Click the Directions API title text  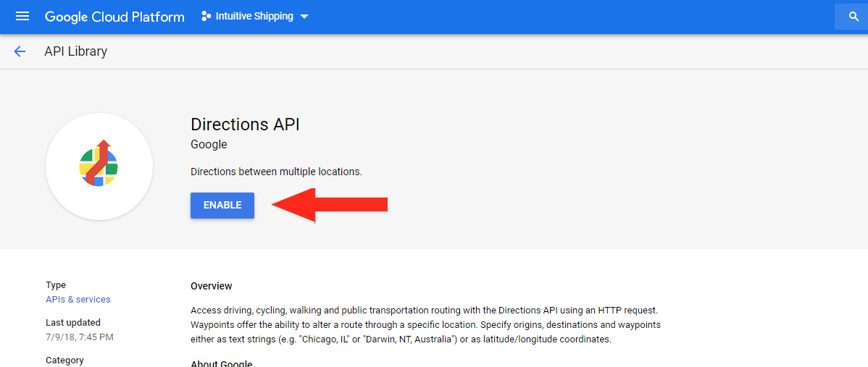pos(245,125)
